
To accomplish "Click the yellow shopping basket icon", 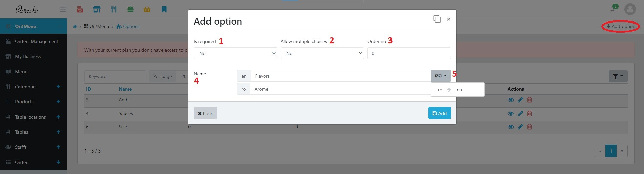I will coord(147,9).
